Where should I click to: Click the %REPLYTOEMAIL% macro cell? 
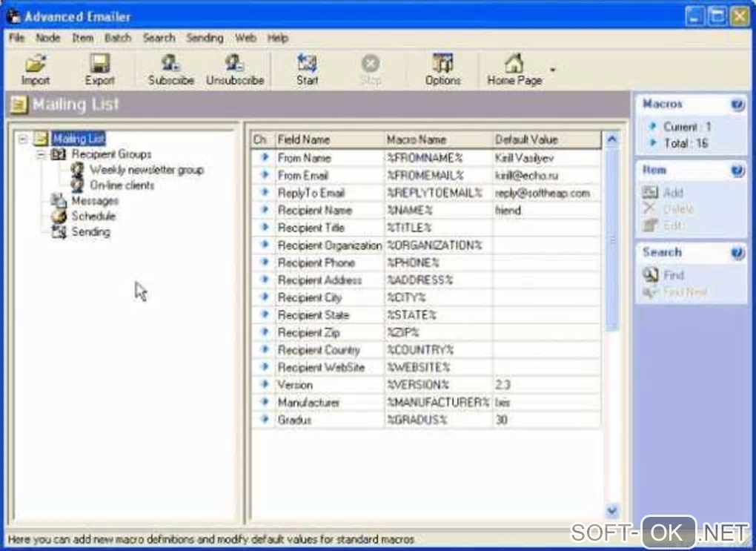pos(438,193)
